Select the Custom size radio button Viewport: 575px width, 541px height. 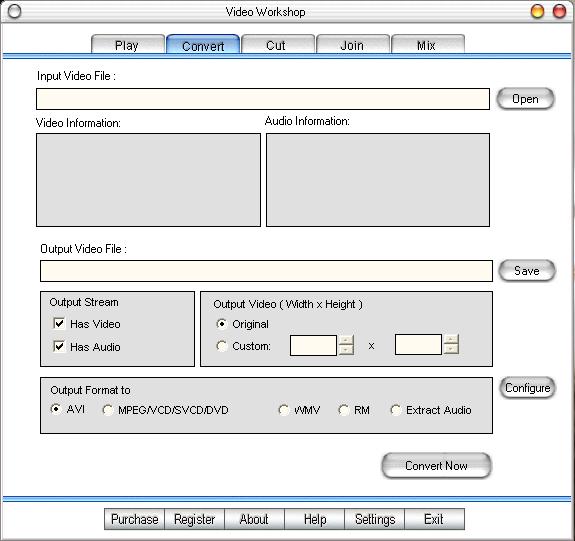pyautogui.click(x=221, y=346)
